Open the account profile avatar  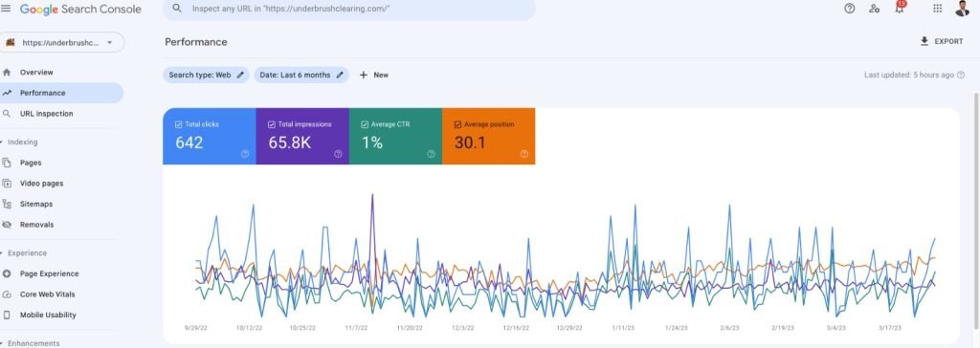click(x=963, y=8)
